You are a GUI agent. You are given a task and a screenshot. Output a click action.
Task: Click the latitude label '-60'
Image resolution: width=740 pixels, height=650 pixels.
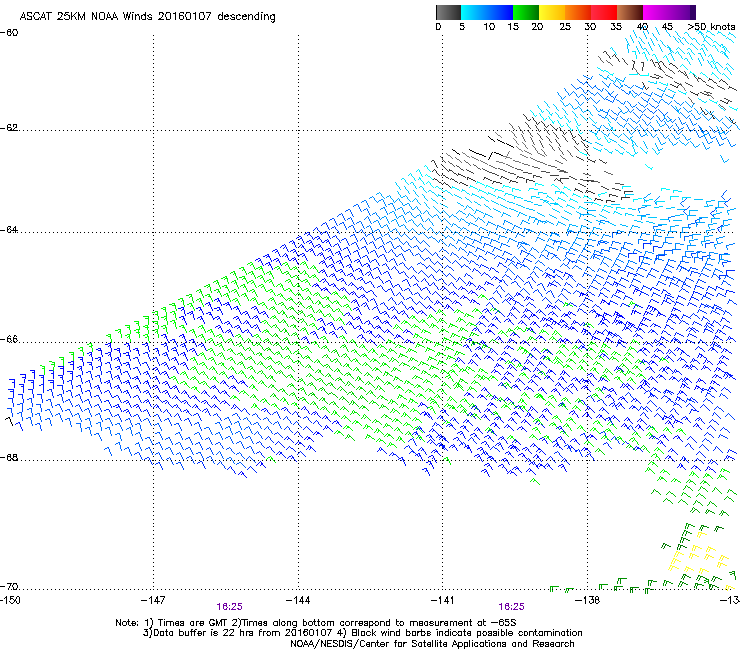pyautogui.click(x=9, y=33)
